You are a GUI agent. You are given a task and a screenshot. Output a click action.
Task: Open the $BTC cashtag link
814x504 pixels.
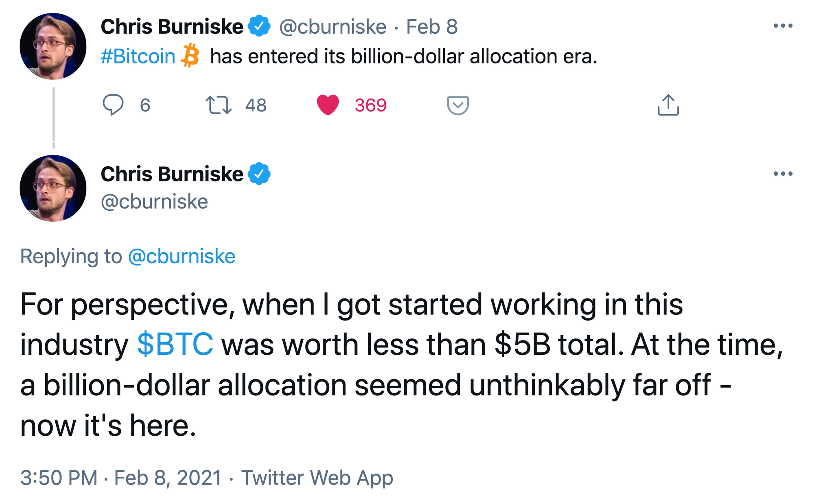pyautogui.click(x=175, y=345)
